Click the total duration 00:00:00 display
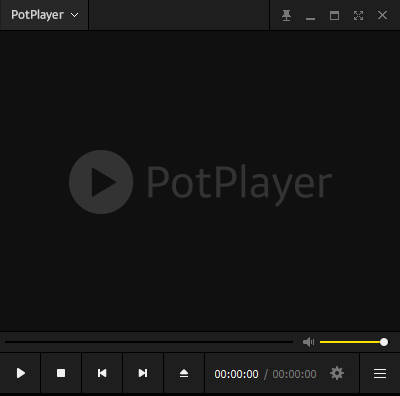Screen dimensions: 400x396 294,374
